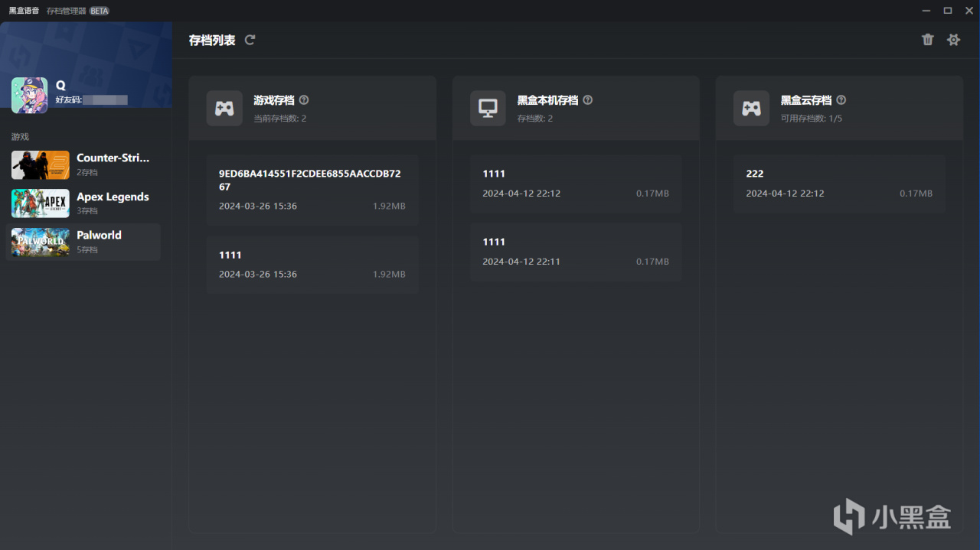Click 3存档 under Apex Legends
This screenshot has height=550, width=980.
click(87, 210)
